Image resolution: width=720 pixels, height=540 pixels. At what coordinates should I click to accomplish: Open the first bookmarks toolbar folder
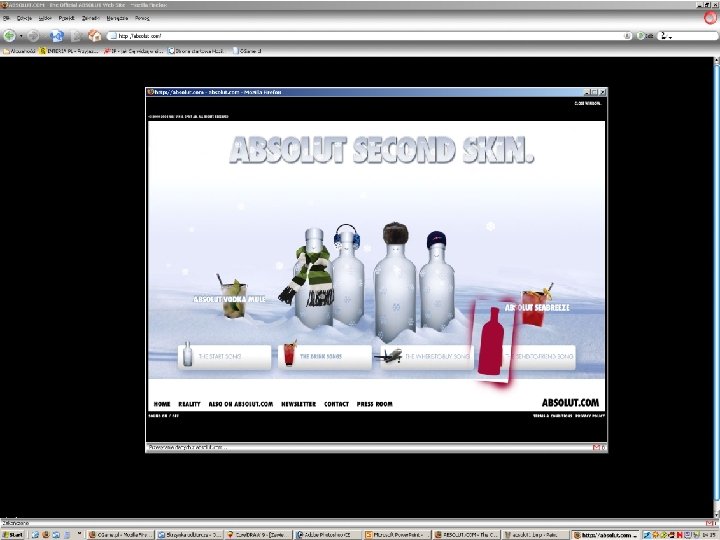(19, 51)
